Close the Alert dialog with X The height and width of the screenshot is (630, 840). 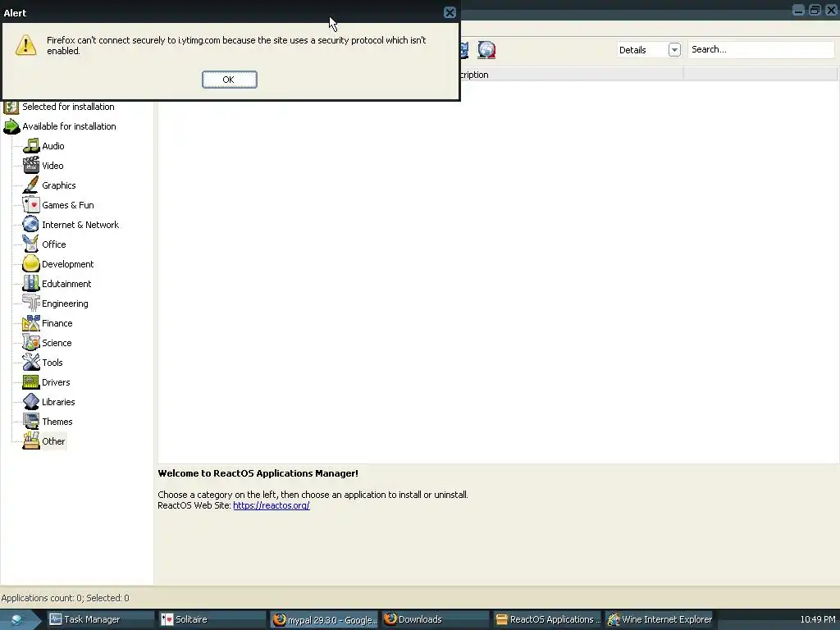[x=450, y=13]
